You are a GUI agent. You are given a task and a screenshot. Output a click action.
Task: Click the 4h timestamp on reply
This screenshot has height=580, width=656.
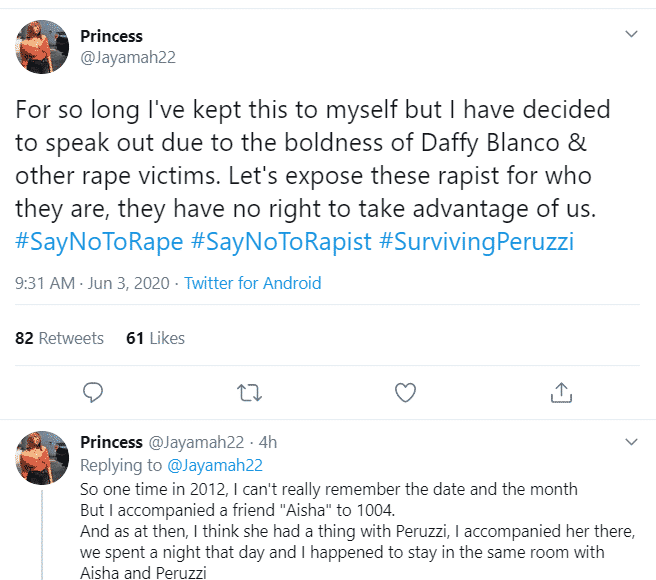[267, 442]
